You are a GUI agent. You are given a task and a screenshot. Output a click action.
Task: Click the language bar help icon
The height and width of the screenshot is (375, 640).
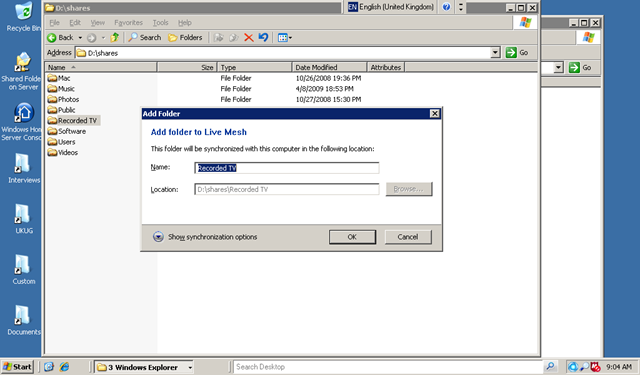click(446, 7)
